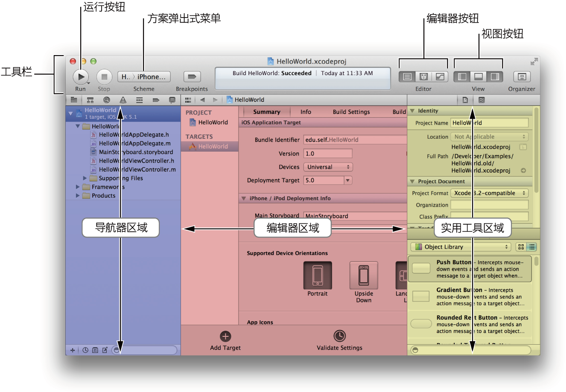
Task: Expand the Supporting Files group
Action: 85,178
